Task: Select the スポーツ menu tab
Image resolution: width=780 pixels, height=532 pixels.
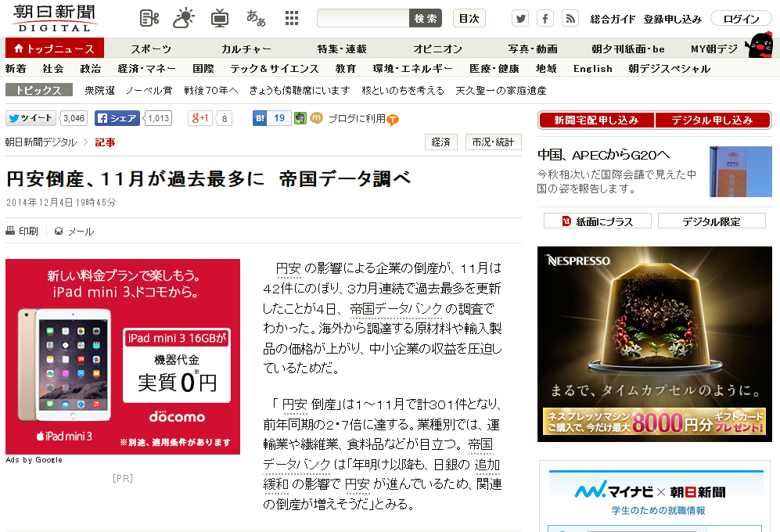Action: point(151,49)
